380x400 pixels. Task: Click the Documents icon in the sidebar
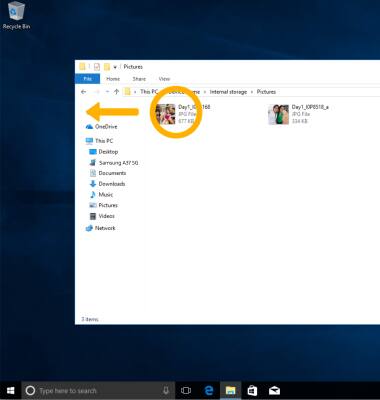coord(93,173)
